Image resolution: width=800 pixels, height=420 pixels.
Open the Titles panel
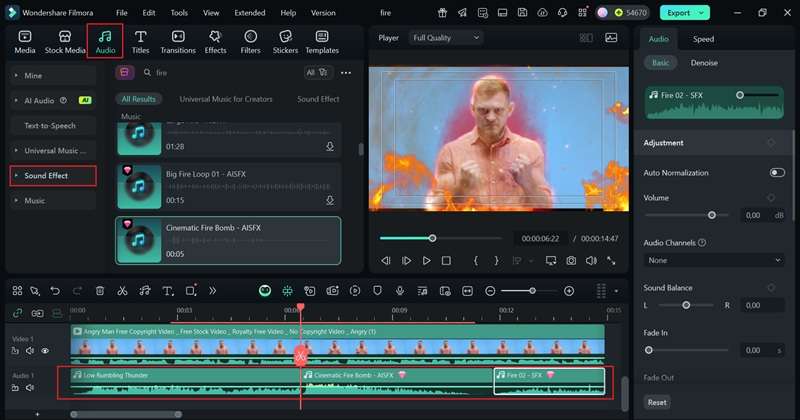point(140,42)
